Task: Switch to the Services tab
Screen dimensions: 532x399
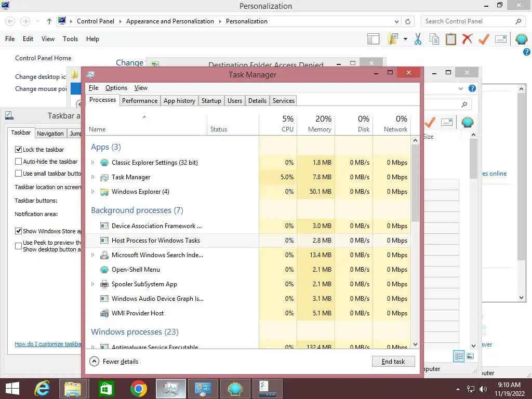Action: 284,101
